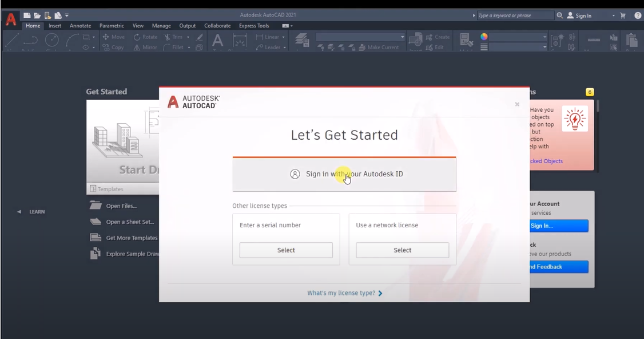Image resolution: width=644 pixels, height=339 pixels.
Task: Select the Text tool with the large A
Action: pos(218,40)
